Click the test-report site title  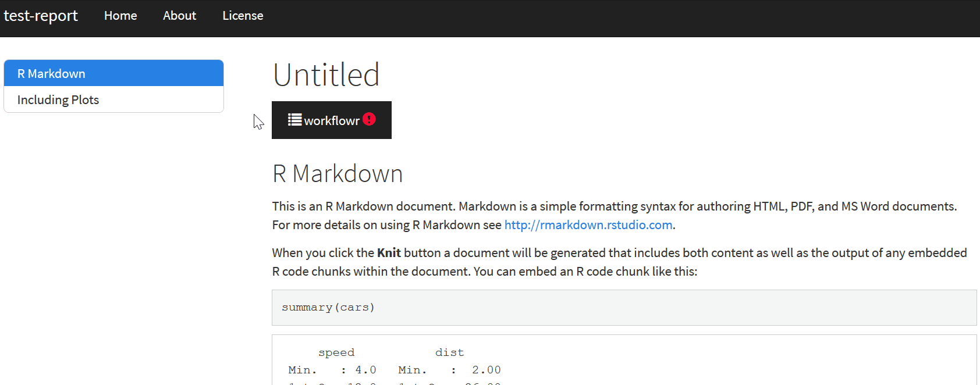coord(41,16)
